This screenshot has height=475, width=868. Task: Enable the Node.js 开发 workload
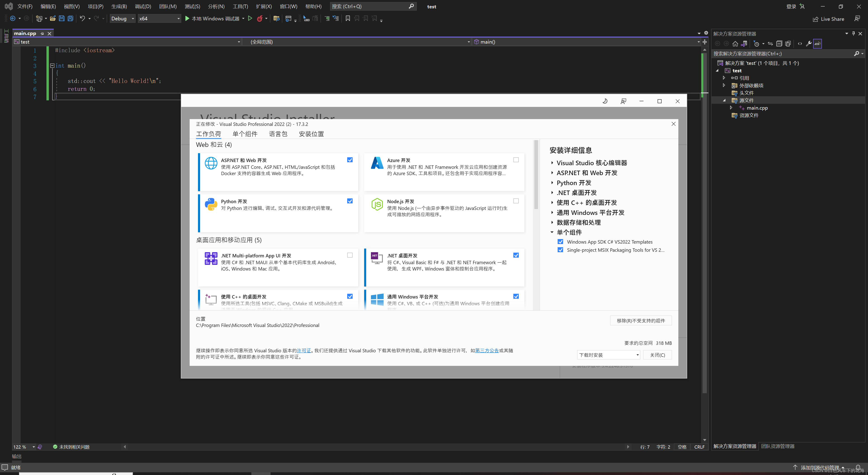coord(516,201)
